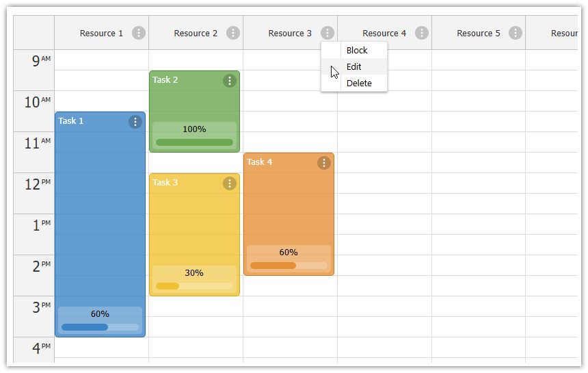Open Resource 1 column options menu icon
The height and width of the screenshot is (373, 588).
139,33
